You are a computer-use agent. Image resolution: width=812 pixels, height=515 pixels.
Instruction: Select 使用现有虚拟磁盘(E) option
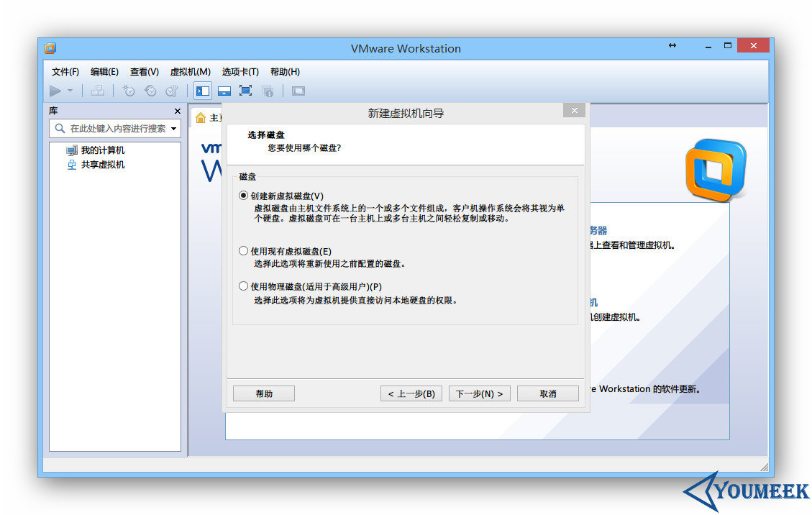pyautogui.click(x=244, y=250)
